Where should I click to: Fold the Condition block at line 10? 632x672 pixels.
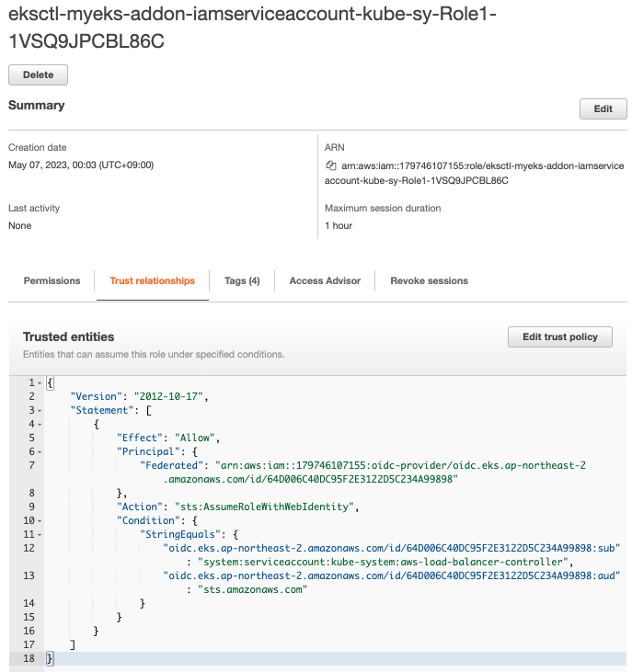pyautogui.click(x=40, y=520)
